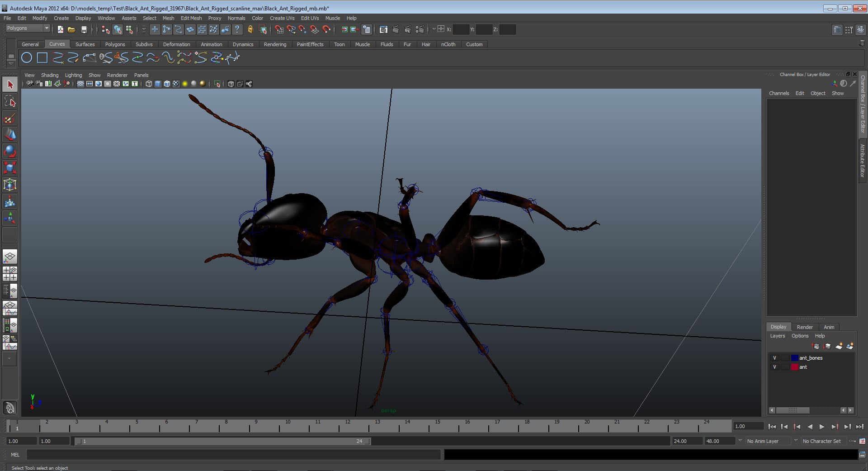Activate the Scale tool cube icon

point(10,168)
